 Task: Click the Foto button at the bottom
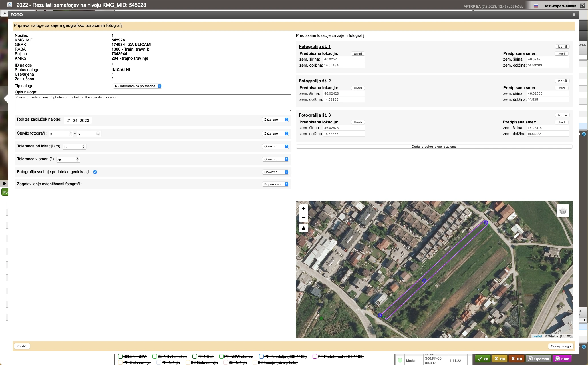562,359
